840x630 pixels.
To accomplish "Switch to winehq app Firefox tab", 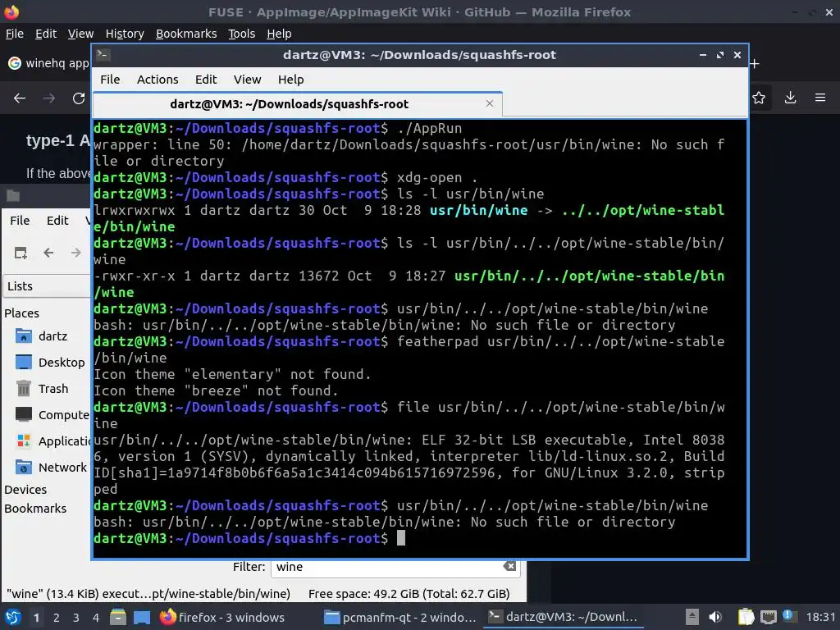I will coord(48,63).
